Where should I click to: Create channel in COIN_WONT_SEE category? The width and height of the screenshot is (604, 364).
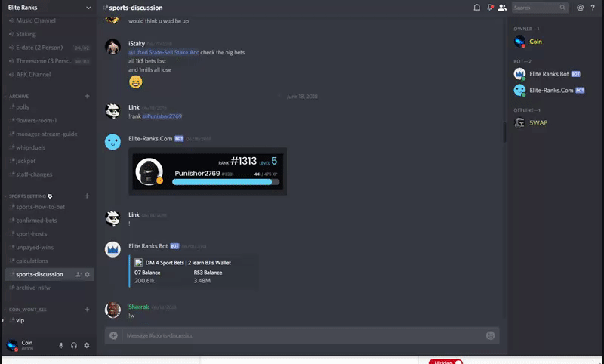87,310
